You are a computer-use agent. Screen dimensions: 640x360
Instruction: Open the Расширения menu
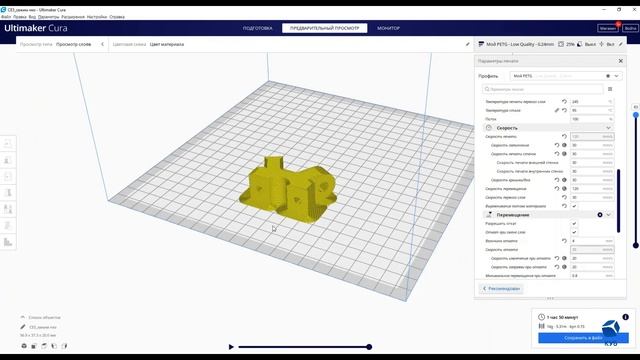[73, 17]
